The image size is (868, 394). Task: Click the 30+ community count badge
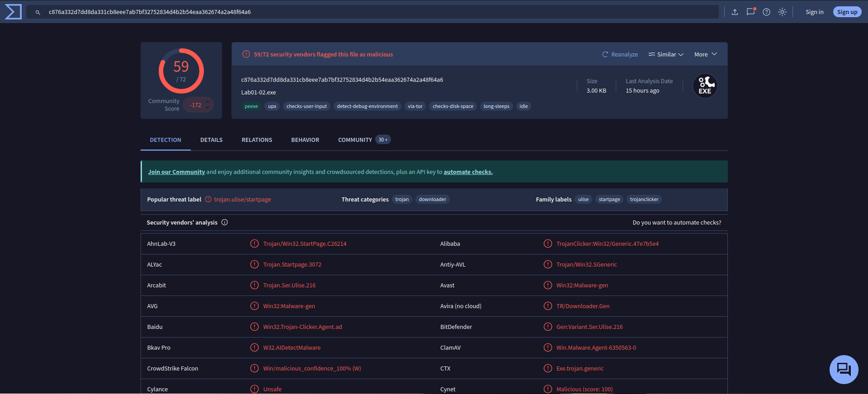(x=383, y=140)
